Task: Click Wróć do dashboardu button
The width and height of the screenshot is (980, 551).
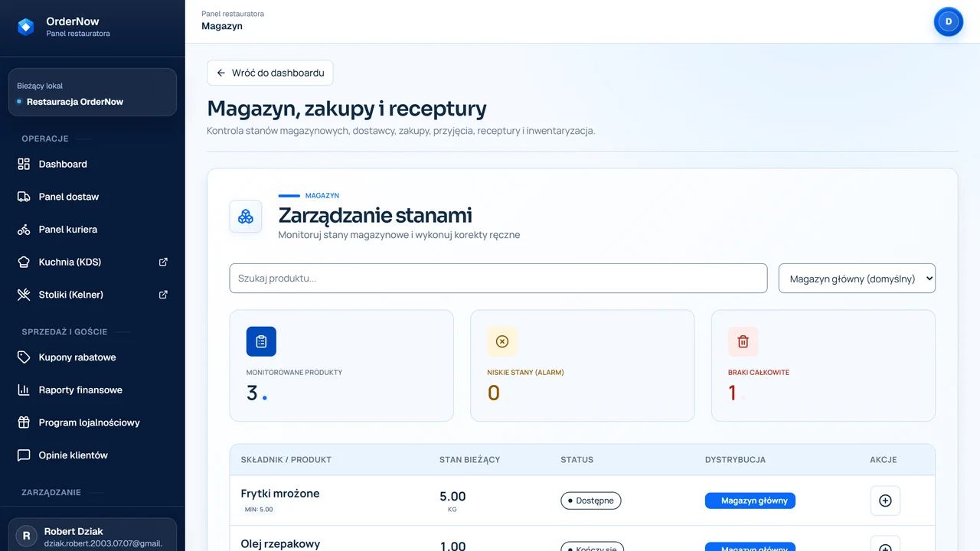Action: tap(270, 73)
